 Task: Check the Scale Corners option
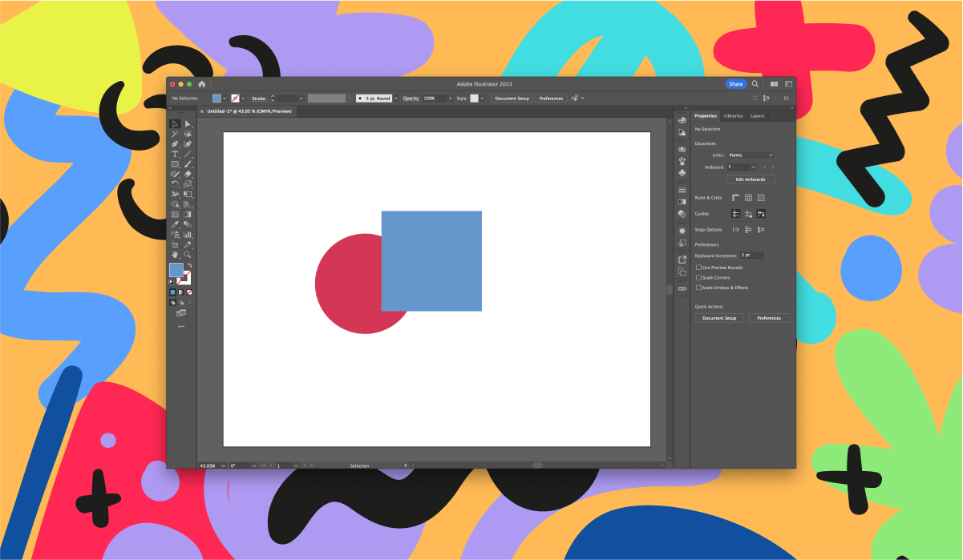click(699, 277)
